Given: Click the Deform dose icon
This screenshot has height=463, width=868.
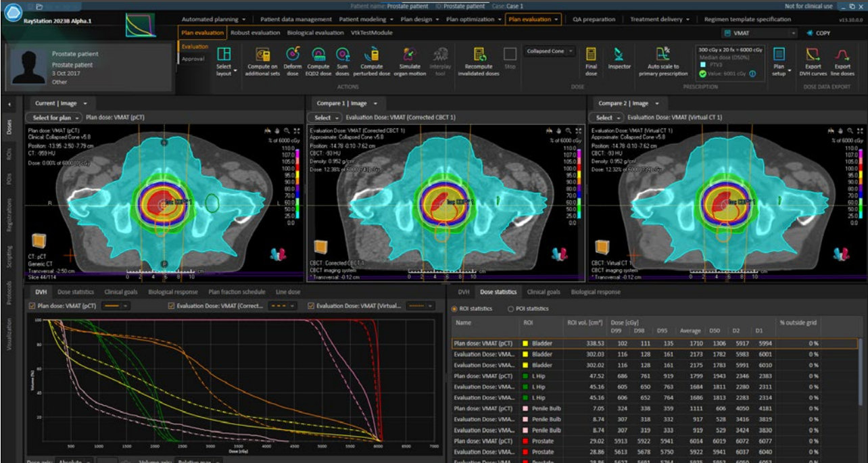Looking at the screenshot, I should pos(293,55).
